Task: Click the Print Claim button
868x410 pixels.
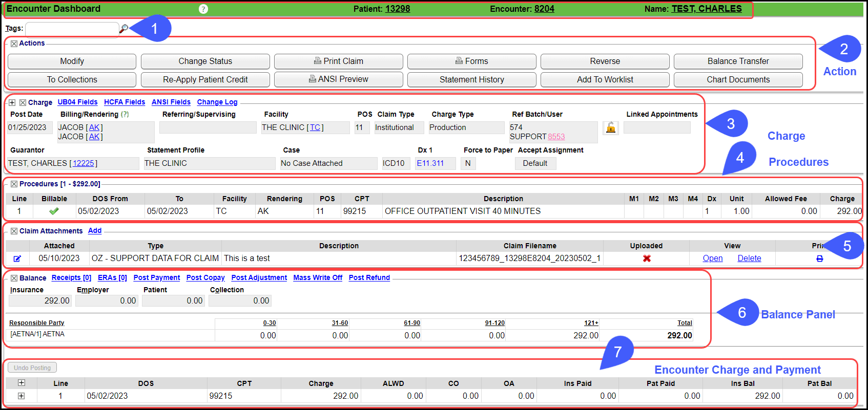Action: click(338, 61)
